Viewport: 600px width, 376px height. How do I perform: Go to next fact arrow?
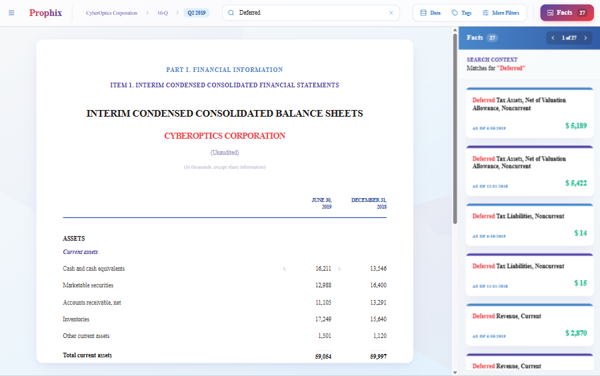coord(585,38)
